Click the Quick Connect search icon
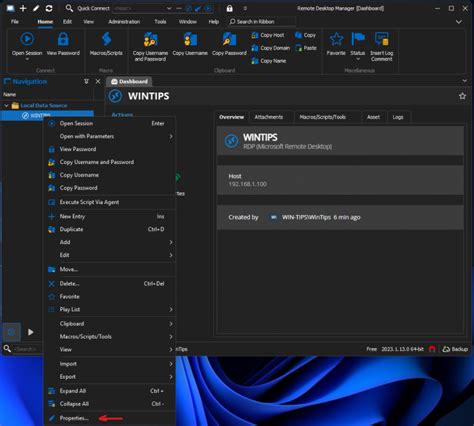The image size is (474, 426). (x=69, y=8)
